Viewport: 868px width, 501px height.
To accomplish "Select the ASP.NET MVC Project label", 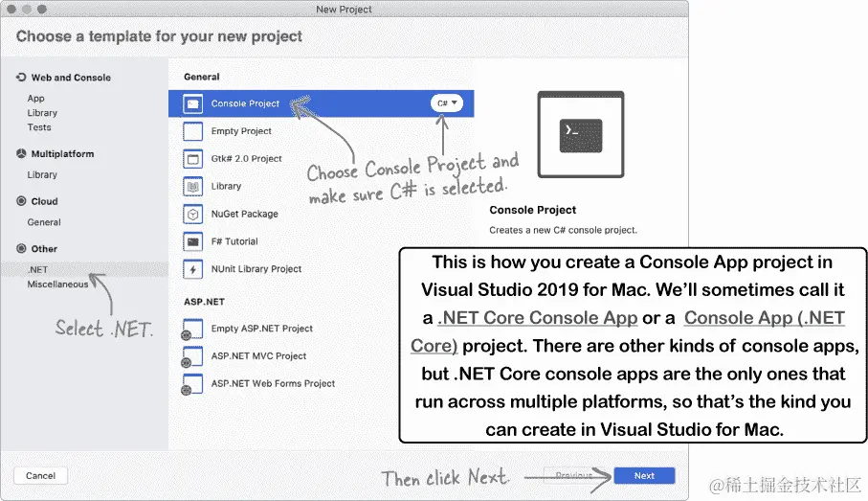I will [x=258, y=355].
